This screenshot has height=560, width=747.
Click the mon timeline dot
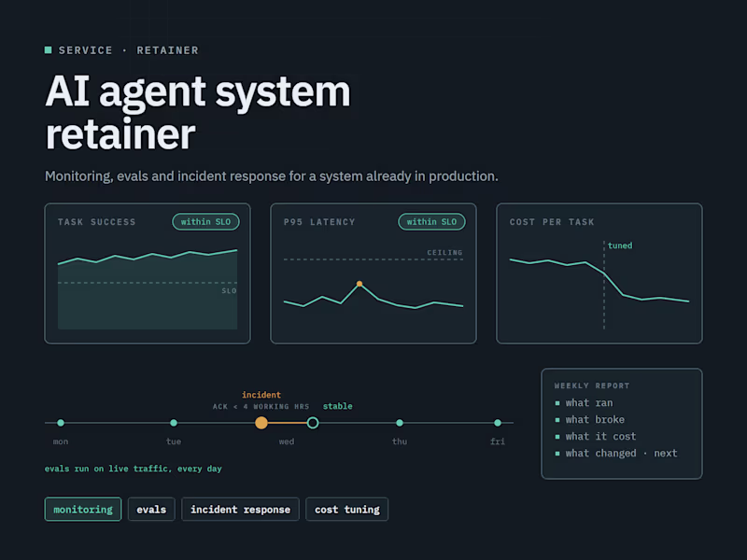pyautogui.click(x=61, y=423)
